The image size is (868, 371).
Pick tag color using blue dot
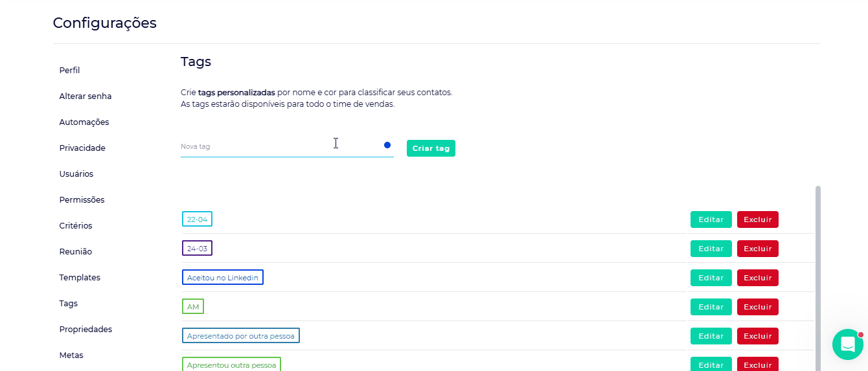tap(387, 145)
